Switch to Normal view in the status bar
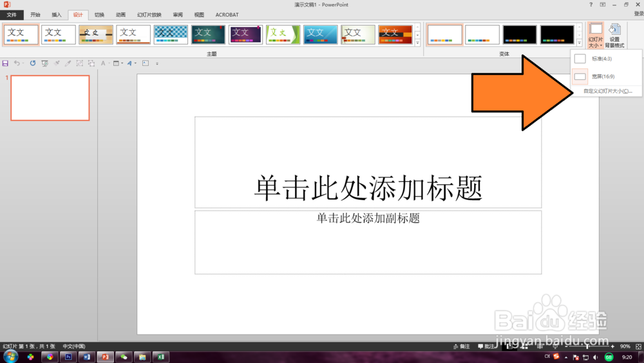Image resolution: width=644 pixels, height=363 pixels. (509, 346)
